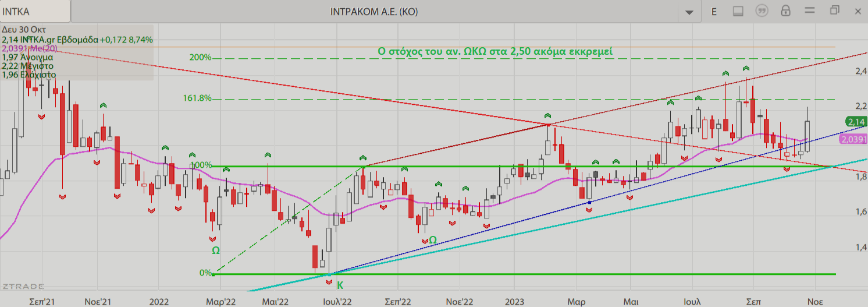The image size is (868, 307).
Task: Click the '2,22 Μέγιστο' legend row
Action: (27, 66)
